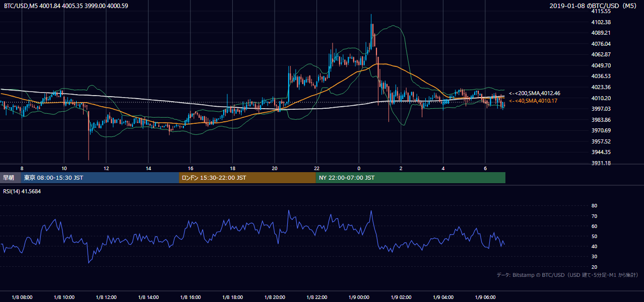Click the 3944.35 price axis value

pos(601,152)
